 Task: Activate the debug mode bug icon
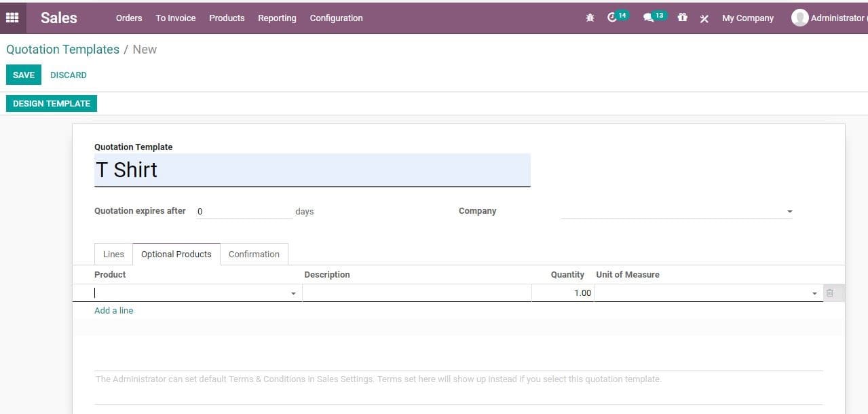(x=590, y=18)
